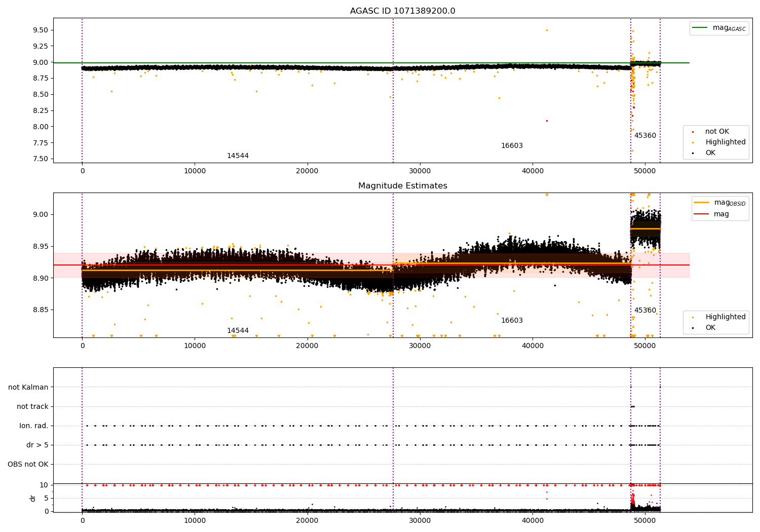Click the 10 tick on the dr axis
Image resolution: width=760 pixels, height=532 pixels.
tap(44, 485)
